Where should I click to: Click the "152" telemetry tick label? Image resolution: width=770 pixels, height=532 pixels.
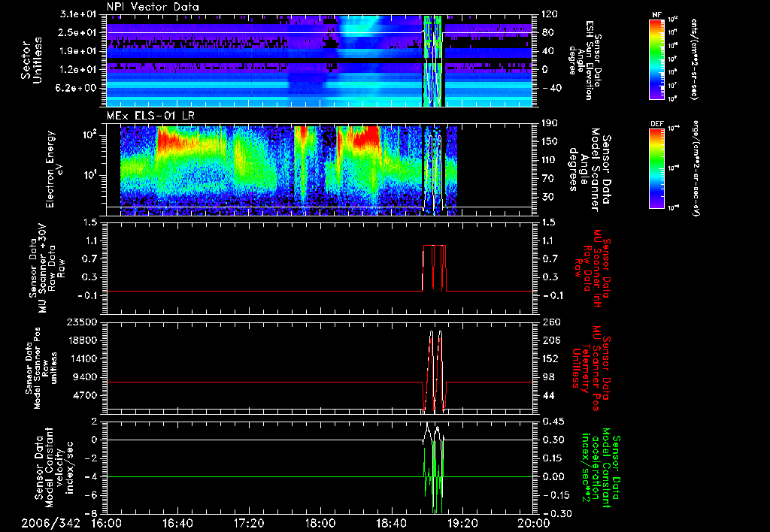[x=550, y=358]
